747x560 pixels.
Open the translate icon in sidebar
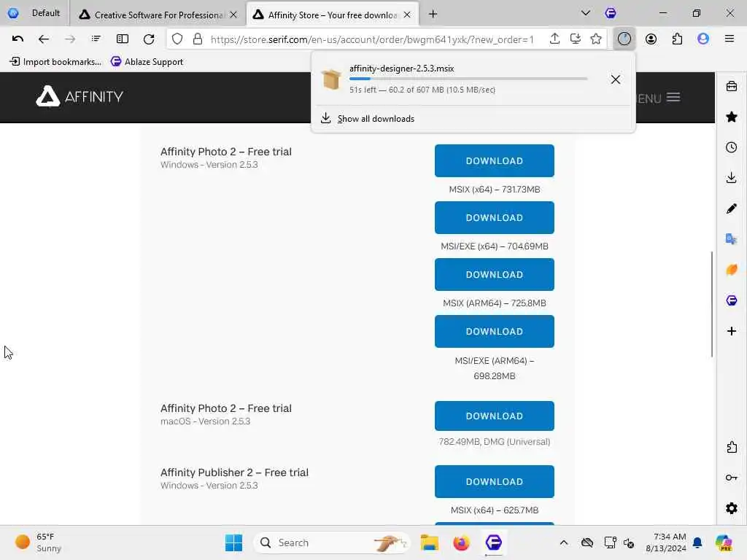[x=732, y=238]
